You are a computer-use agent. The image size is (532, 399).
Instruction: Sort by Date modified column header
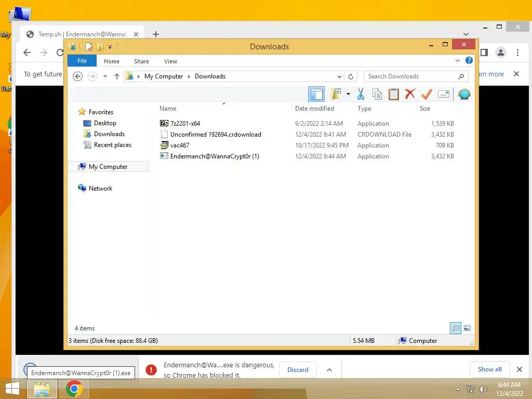(x=323, y=109)
